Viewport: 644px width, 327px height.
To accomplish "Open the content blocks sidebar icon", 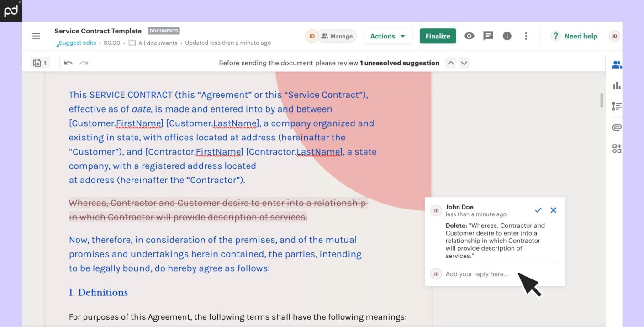I will point(617,148).
